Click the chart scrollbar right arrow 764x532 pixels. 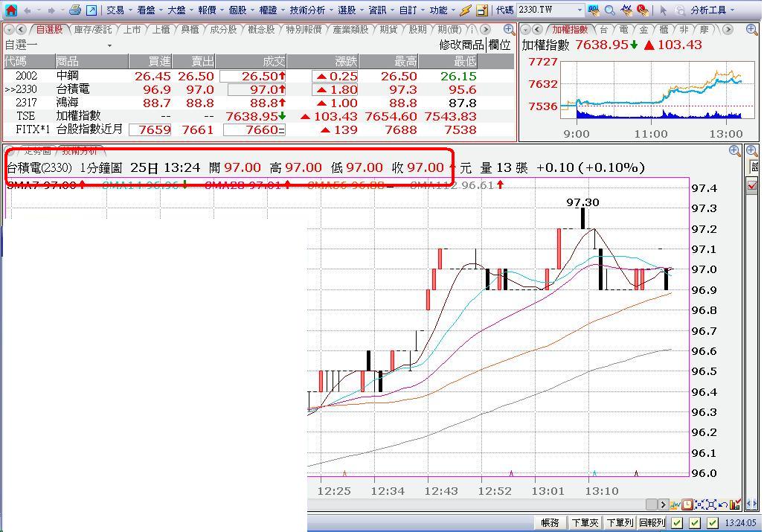[663, 504]
